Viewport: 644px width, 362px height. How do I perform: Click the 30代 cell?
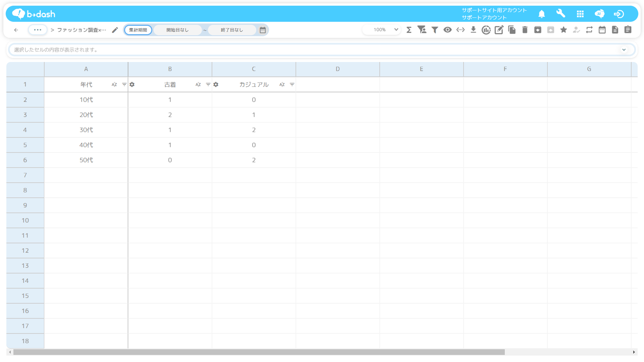[86, 130]
